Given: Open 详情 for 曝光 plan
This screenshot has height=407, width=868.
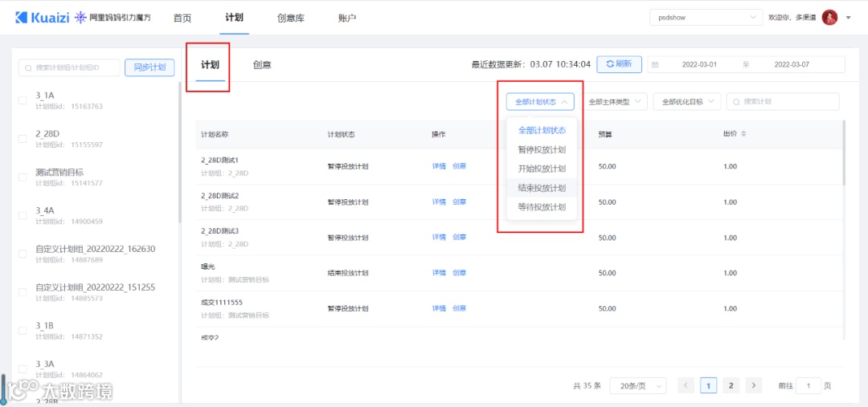Looking at the screenshot, I should 439,273.
